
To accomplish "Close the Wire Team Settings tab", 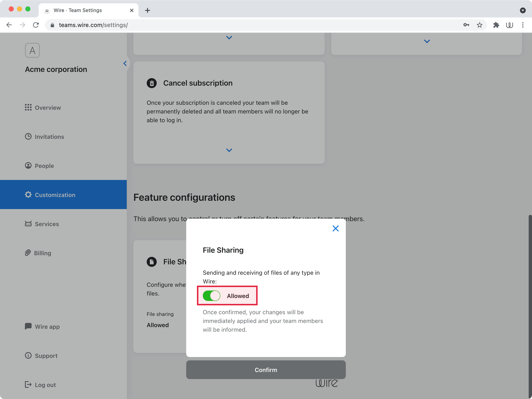I will [132, 10].
